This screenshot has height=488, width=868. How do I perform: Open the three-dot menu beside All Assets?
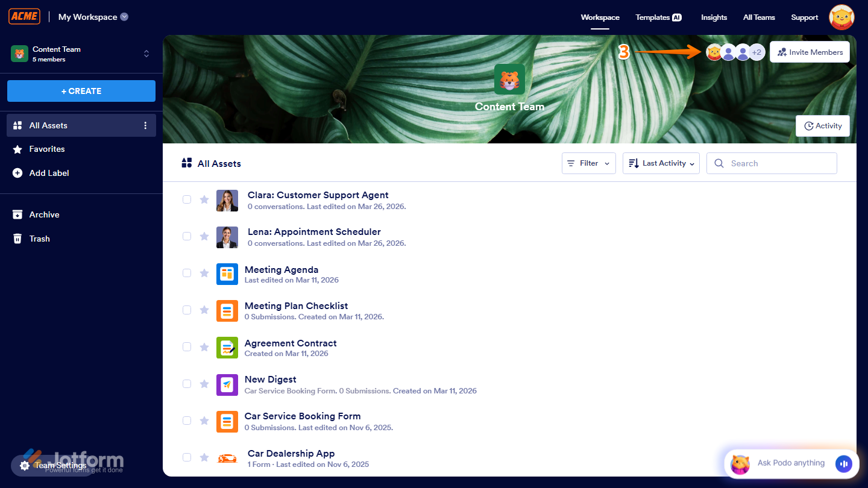coord(145,125)
